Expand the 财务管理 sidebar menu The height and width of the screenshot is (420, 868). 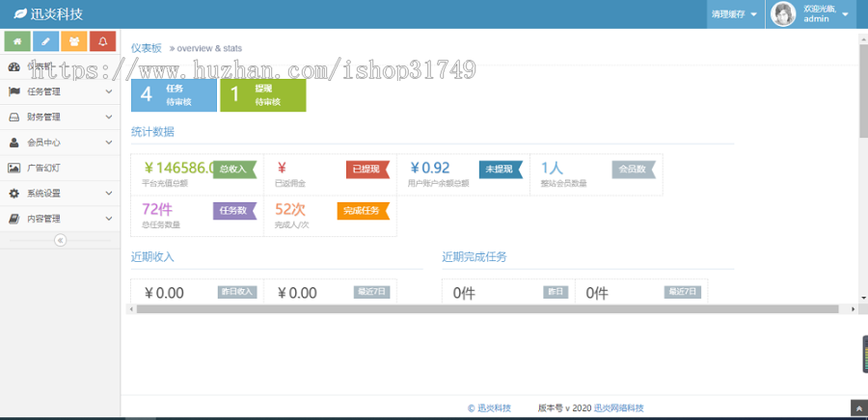point(60,117)
